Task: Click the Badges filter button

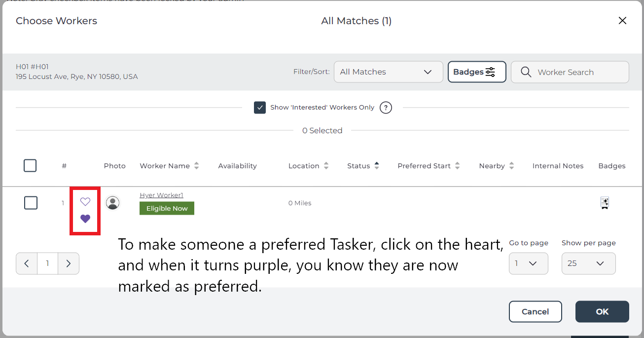Action: click(x=477, y=72)
